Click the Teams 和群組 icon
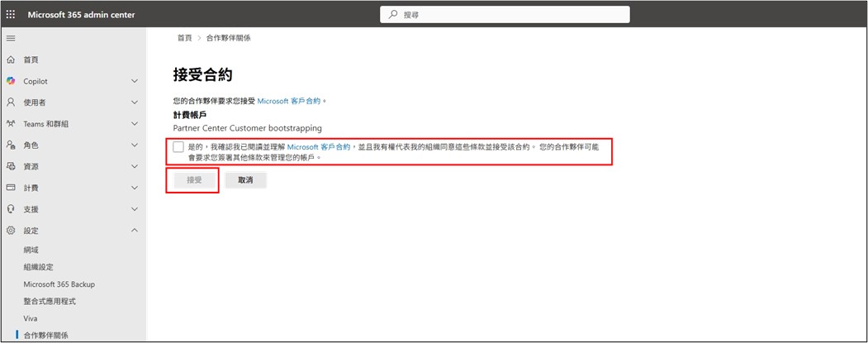The width and height of the screenshot is (868, 343). pyautogui.click(x=11, y=124)
